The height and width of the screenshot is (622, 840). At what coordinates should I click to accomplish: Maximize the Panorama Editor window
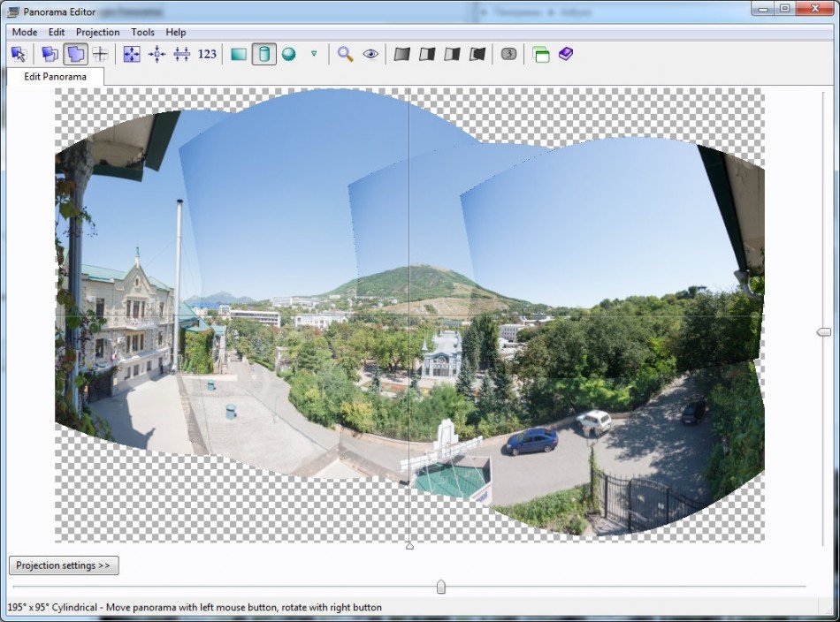[784, 9]
